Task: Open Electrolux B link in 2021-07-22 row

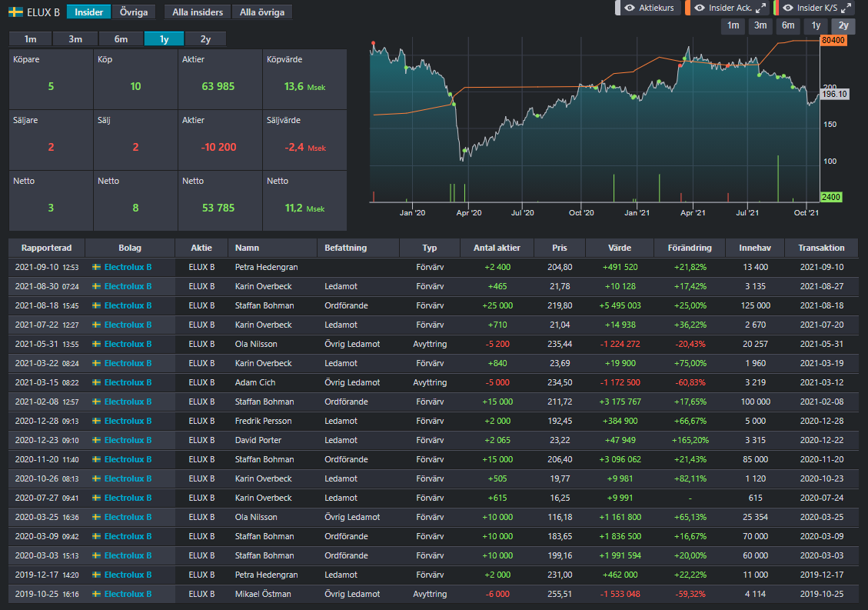Action: pos(128,325)
